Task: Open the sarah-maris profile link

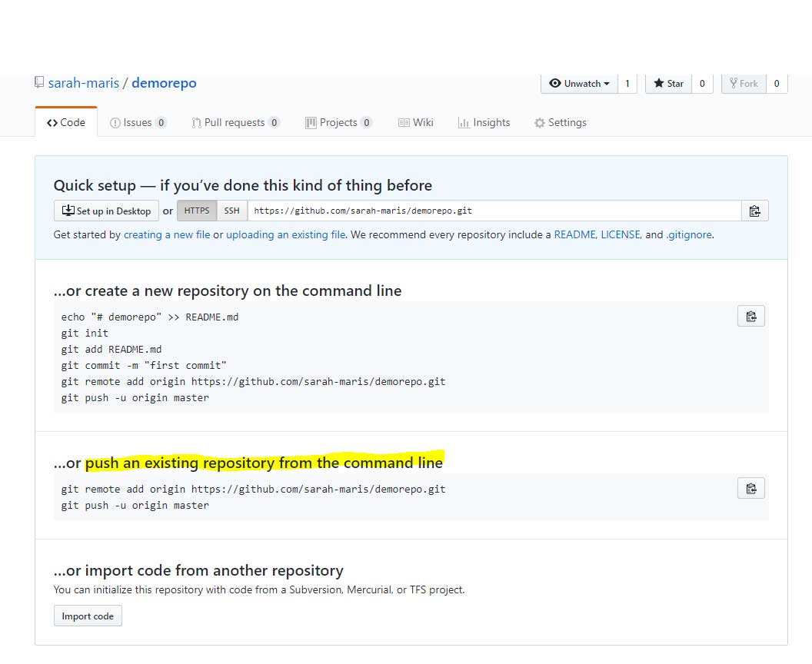Action: click(83, 83)
